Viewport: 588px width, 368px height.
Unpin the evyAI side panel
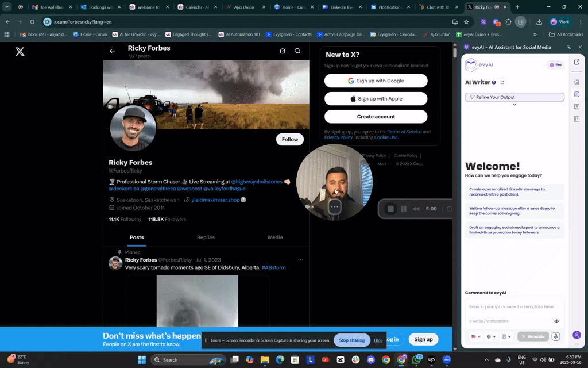click(x=569, y=47)
